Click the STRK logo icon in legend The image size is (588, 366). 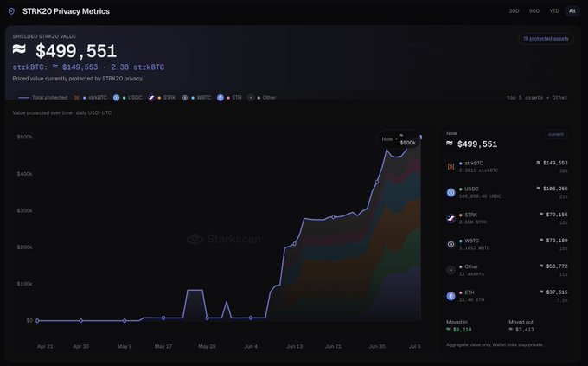tap(151, 98)
